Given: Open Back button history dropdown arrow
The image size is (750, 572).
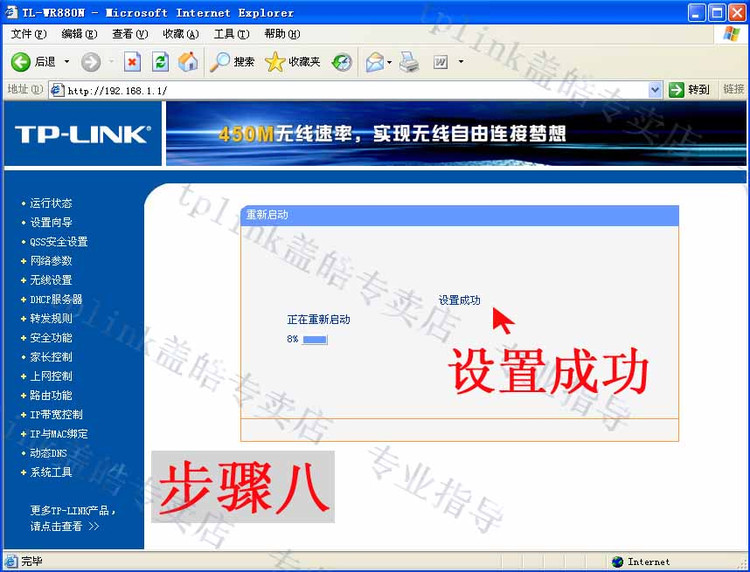Looking at the screenshot, I should pyautogui.click(x=66, y=62).
